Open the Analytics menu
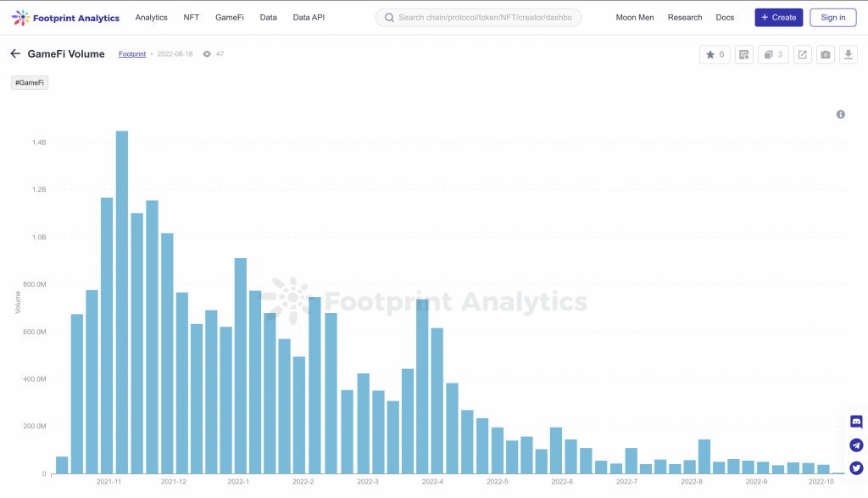 click(x=151, y=18)
